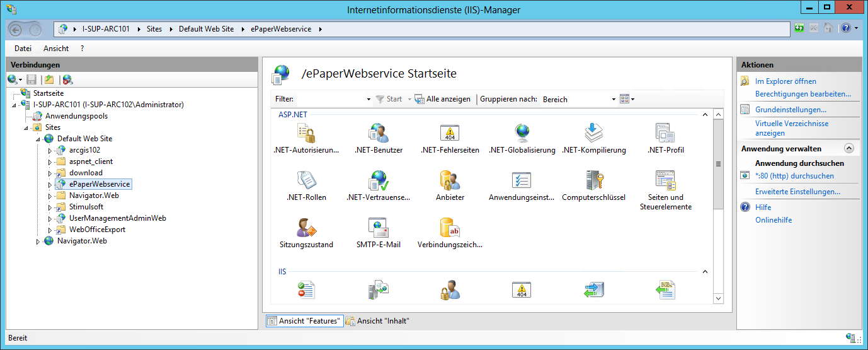
Task: Open the .NET-Autorisierung feature icon
Action: click(x=306, y=134)
